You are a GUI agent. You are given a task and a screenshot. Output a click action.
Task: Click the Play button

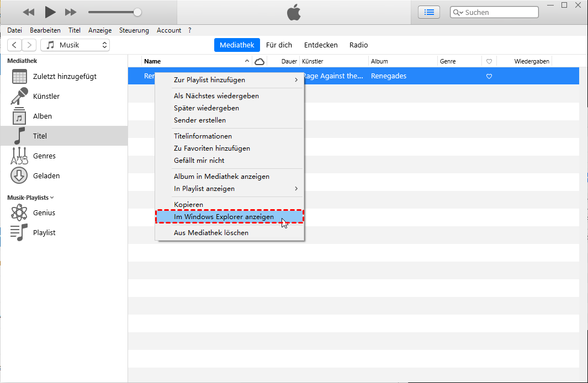tap(50, 12)
